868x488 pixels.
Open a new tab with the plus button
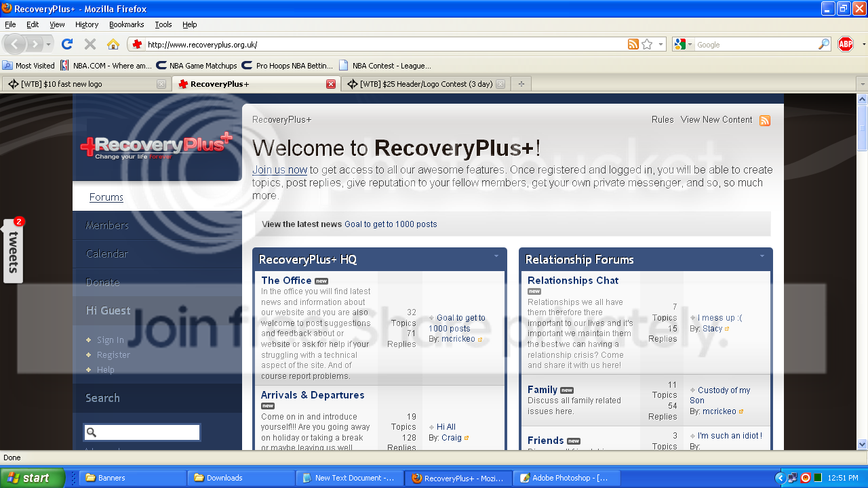(521, 84)
